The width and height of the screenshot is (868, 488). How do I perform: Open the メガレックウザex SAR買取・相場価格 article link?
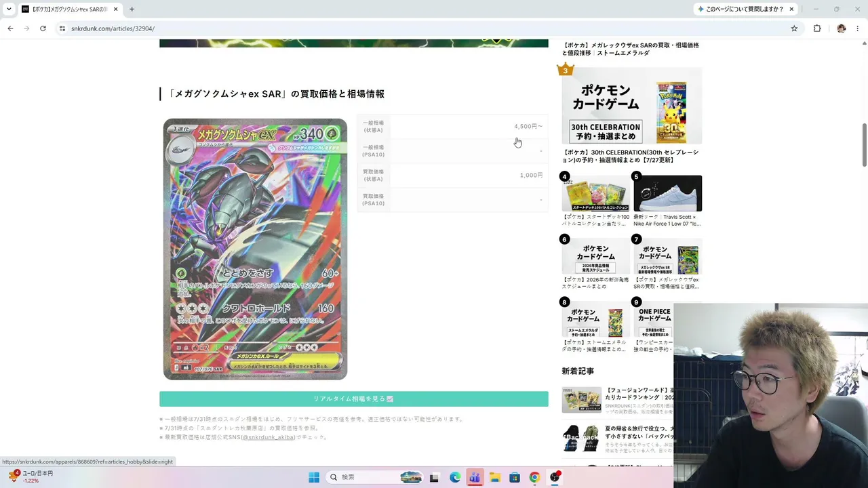coord(630,49)
